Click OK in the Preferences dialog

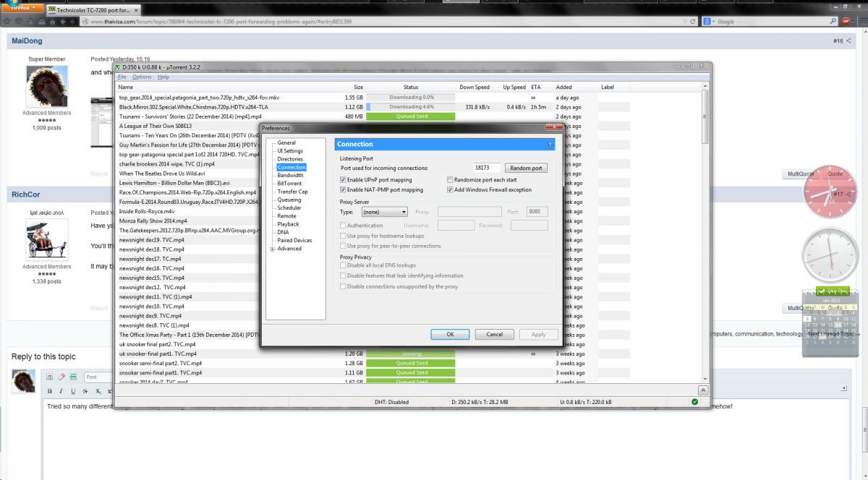[450, 335]
